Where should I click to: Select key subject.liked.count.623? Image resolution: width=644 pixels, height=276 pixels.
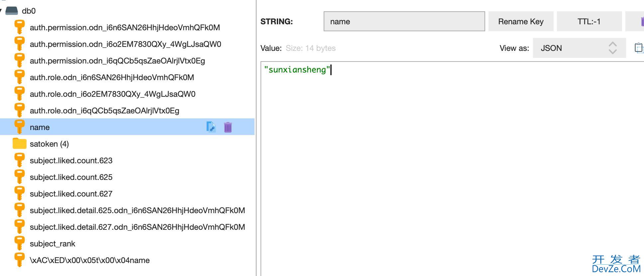click(x=71, y=161)
